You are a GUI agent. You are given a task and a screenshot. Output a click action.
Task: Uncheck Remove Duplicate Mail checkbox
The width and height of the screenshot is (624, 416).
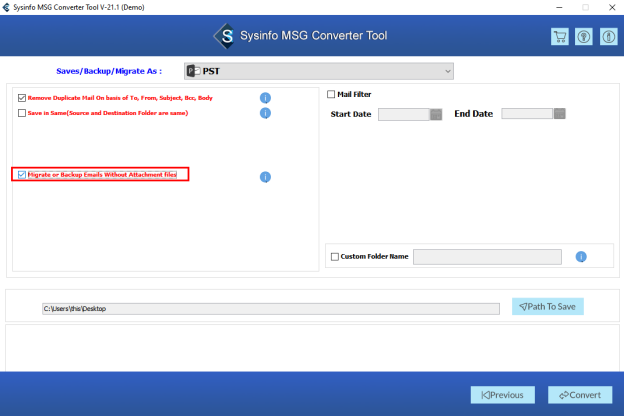[x=22, y=98]
